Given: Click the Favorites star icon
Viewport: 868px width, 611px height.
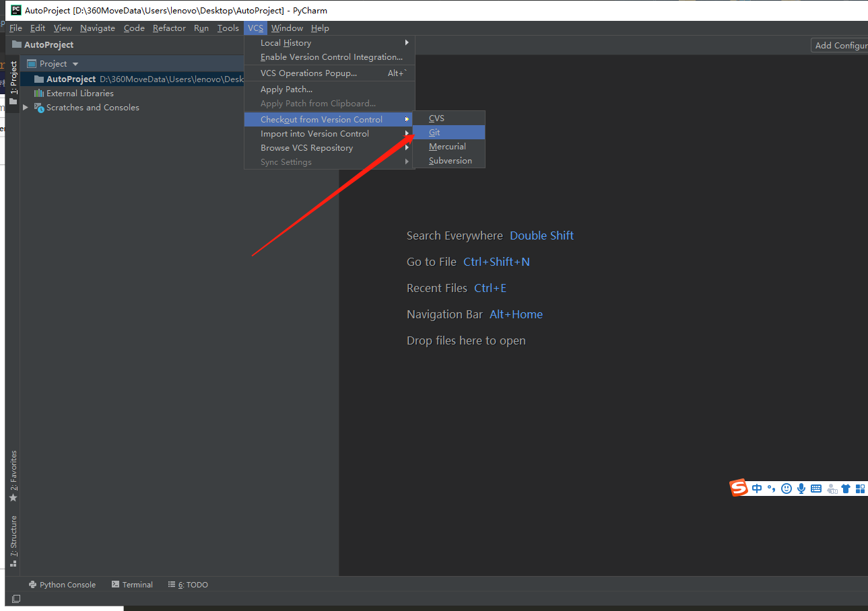Looking at the screenshot, I should click(x=13, y=498).
